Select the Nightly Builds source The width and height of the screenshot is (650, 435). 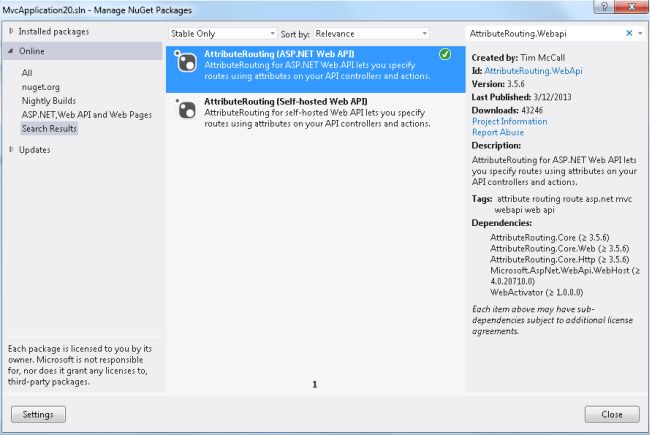coord(49,101)
